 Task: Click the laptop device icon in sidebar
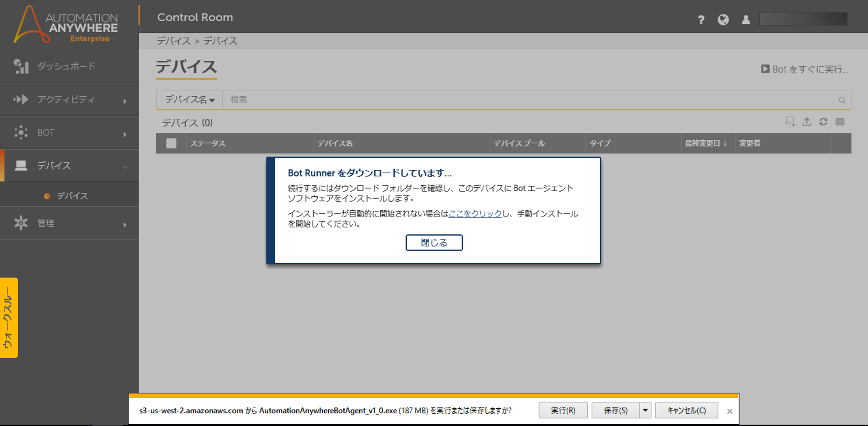(21, 165)
